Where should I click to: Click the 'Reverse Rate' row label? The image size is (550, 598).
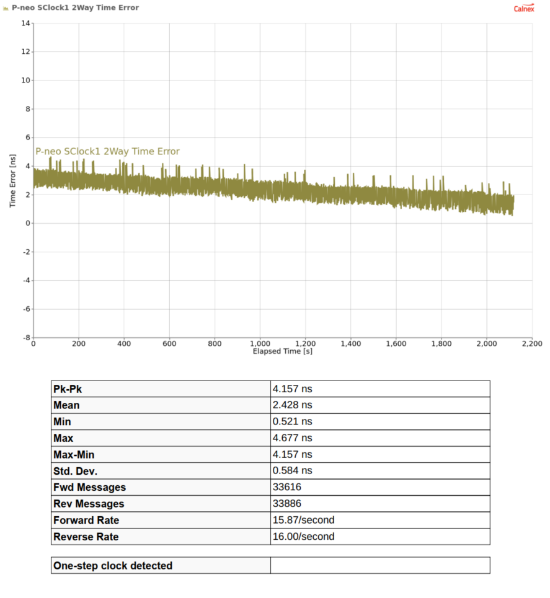point(86,537)
